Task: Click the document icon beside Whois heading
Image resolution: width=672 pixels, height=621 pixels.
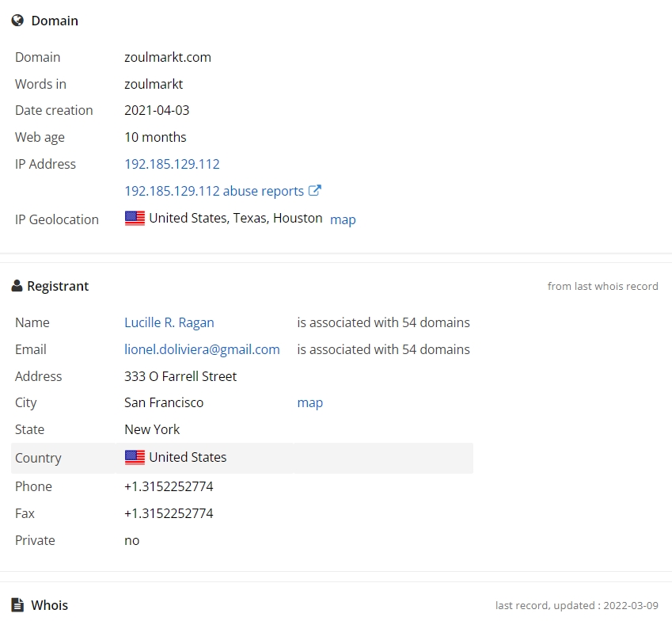Action: (x=17, y=604)
